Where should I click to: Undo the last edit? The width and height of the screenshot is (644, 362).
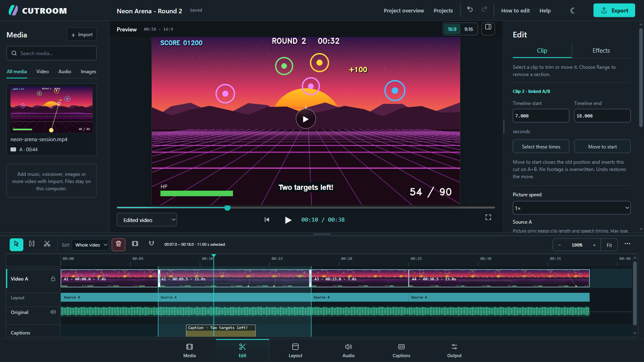pos(470,9)
